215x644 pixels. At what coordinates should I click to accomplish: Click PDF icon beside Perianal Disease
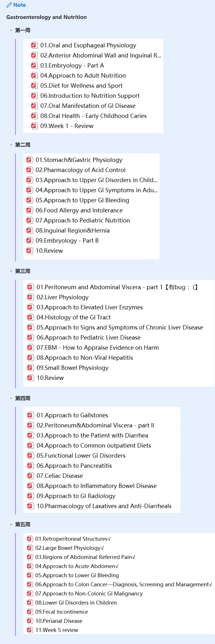(x=30, y=621)
